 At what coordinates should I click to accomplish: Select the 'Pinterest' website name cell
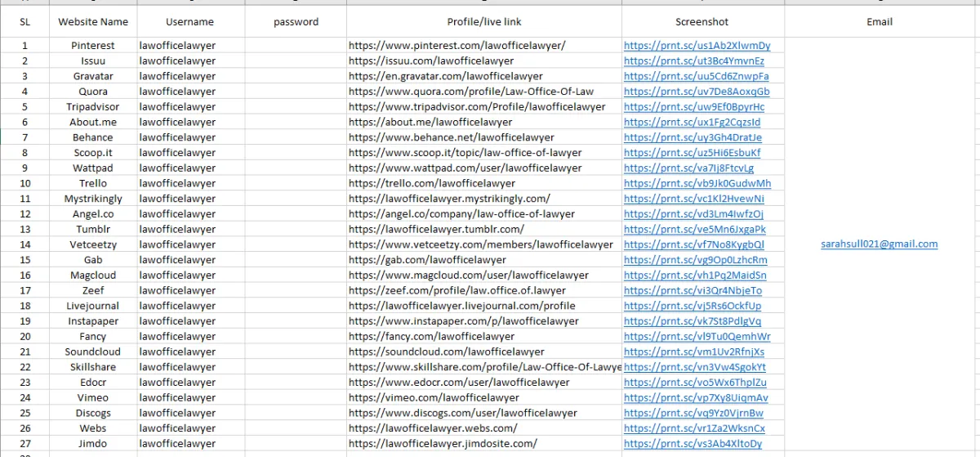93,46
